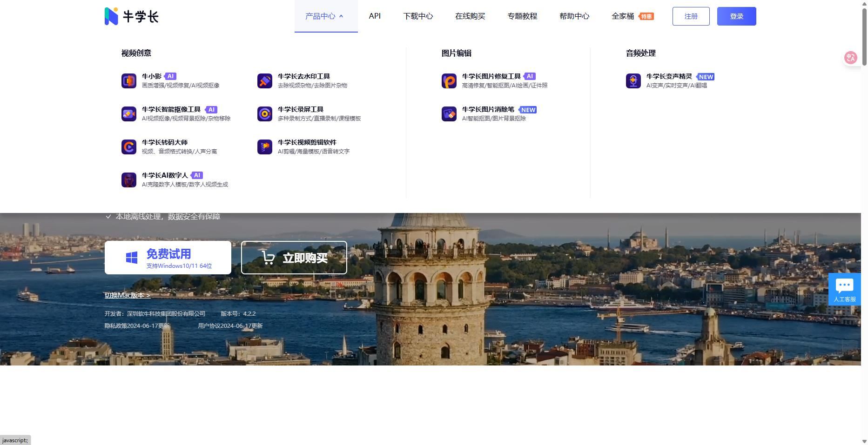Screen dimensions: 868x445
Task: Click the 牛学长变声精灵 icon
Action: click(633, 81)
